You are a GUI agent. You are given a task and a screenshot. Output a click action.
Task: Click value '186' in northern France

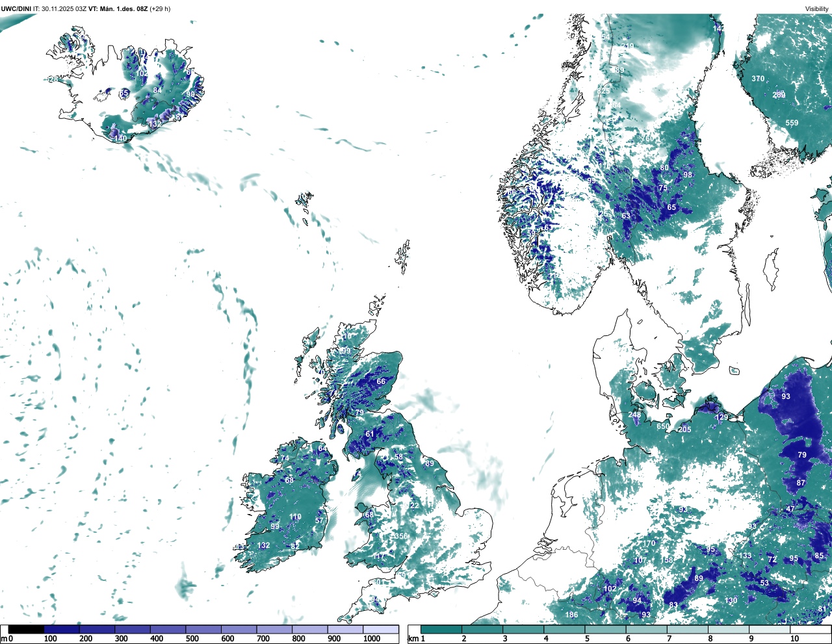tap(571, 615)
